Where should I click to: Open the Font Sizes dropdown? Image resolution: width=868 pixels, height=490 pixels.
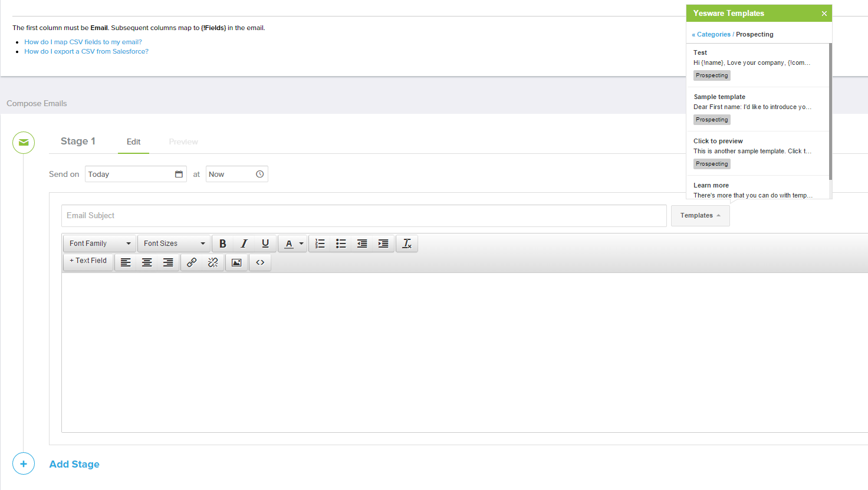click(x=174, y=244)
